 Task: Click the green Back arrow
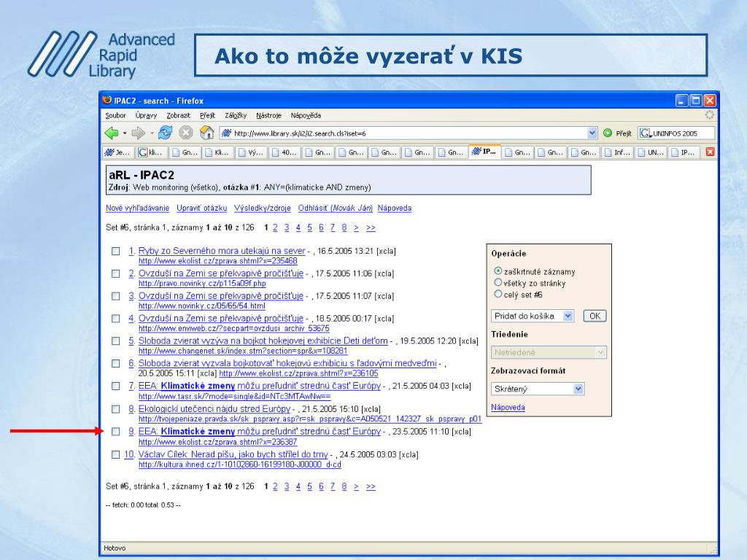pyautogui.click(x=112, y=133)
